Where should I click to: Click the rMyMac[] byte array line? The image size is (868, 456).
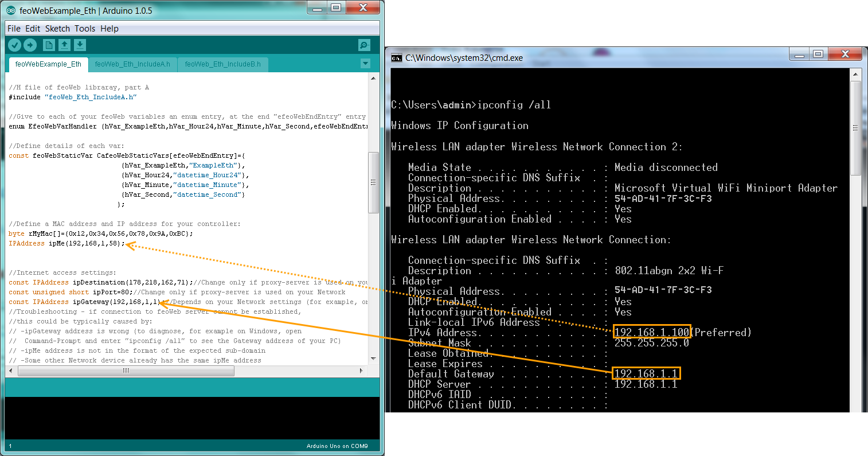point(101,233)
